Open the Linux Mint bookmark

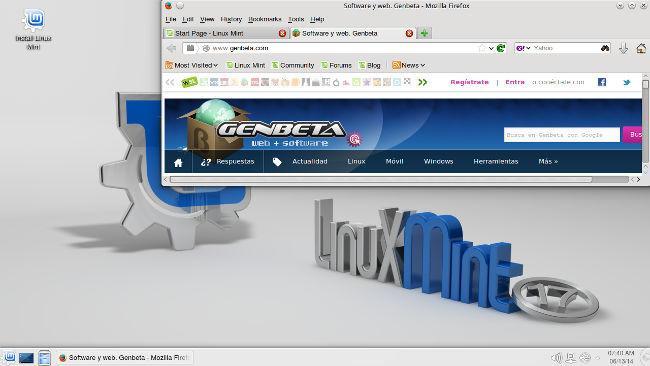tap(245, 65)
